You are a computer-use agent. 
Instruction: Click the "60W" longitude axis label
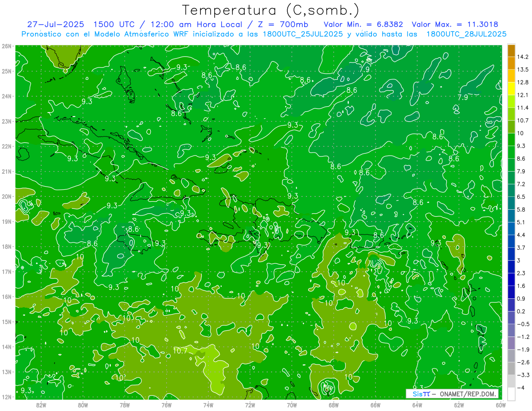(501, 405)
